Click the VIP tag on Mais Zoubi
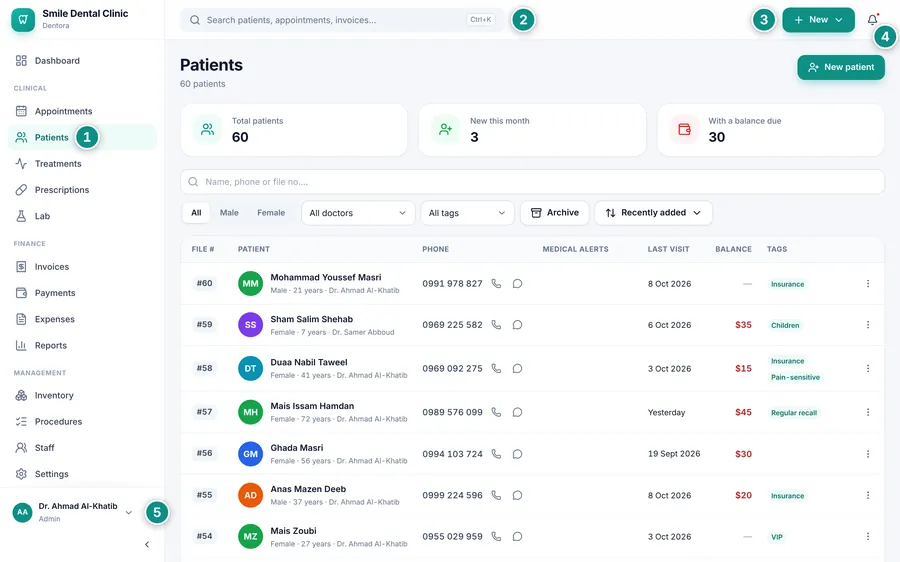The image size is (900, 562). tap(777, 537)
